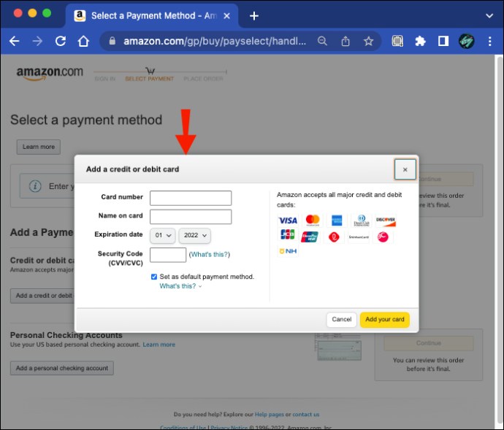Click the lower Continue button
Screen dimensions: 504x430
pyautogui.click(x=429, y=343)
